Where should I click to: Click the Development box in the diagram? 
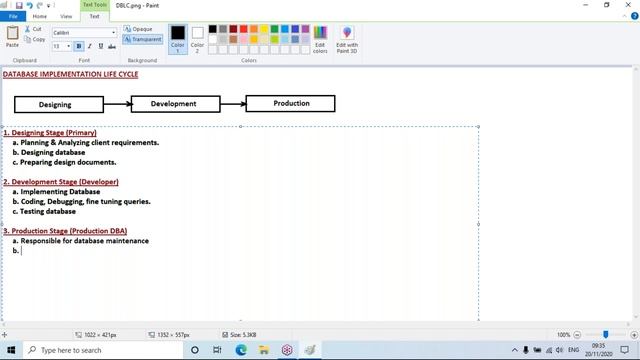(x=176, y=104)
